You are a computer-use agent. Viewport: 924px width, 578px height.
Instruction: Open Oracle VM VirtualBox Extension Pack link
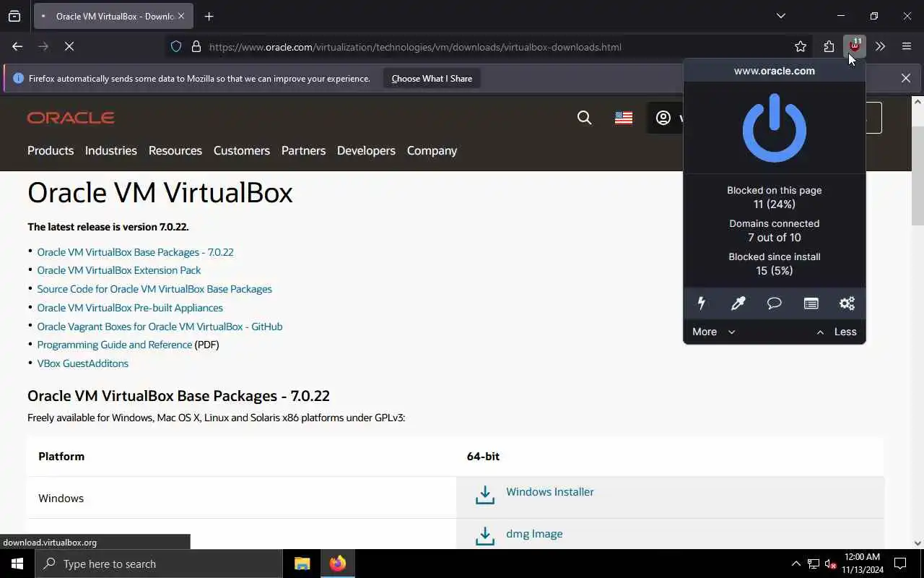(x=119, y=270)
